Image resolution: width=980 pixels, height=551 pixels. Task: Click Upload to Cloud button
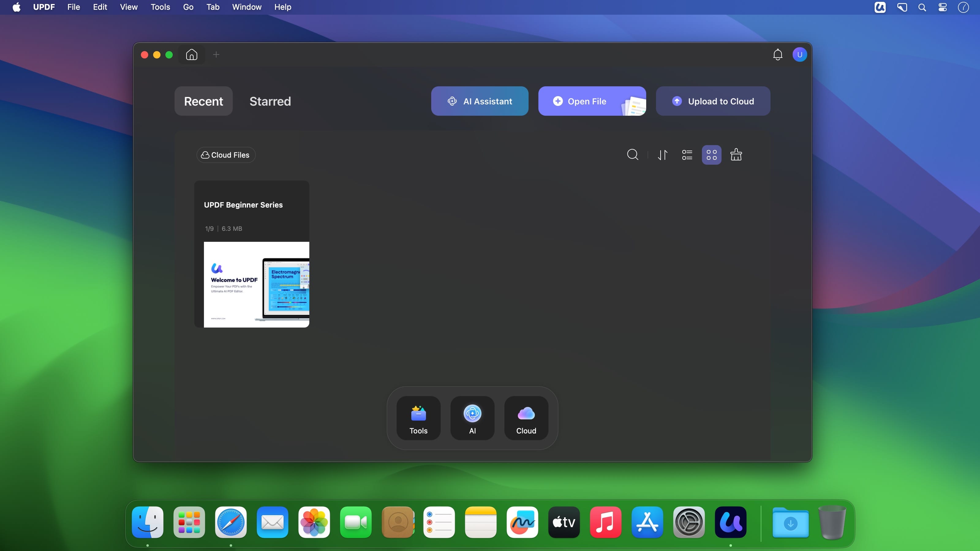(713, 101)
